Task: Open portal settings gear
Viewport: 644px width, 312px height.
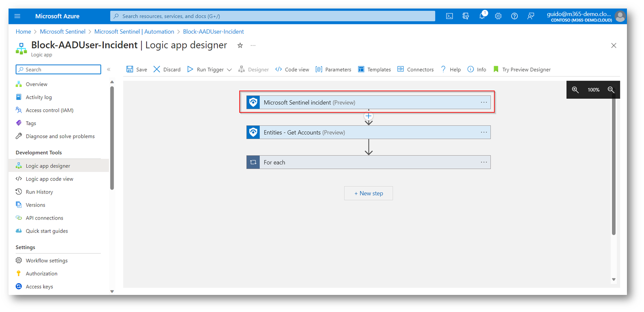Action: (498, 16)
